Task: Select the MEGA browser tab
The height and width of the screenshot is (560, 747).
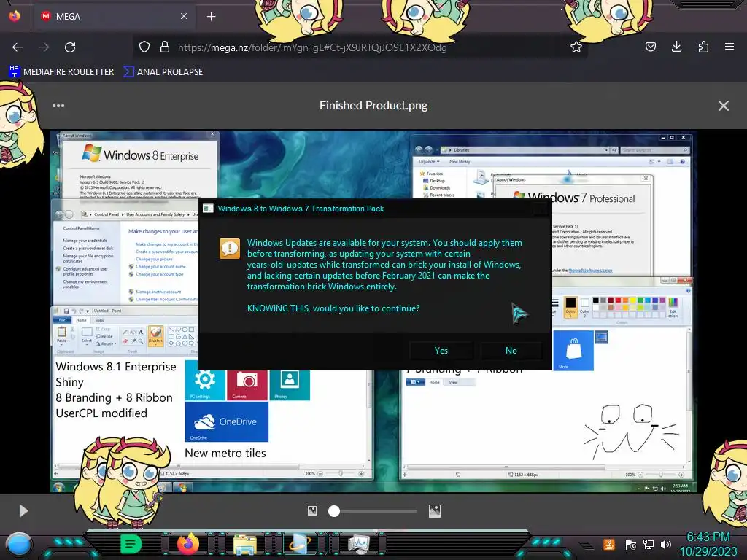Action: click(x=113, y=16)
